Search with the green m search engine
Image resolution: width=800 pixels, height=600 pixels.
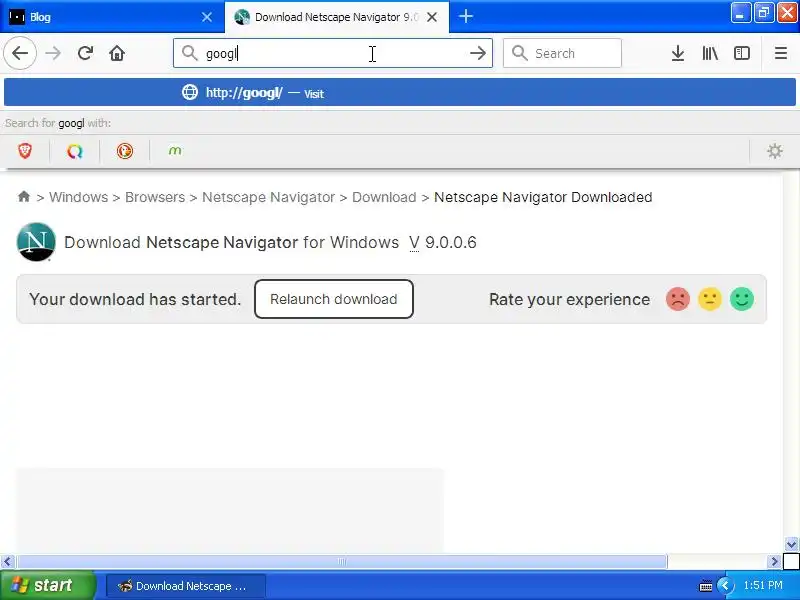click(175, 151)
